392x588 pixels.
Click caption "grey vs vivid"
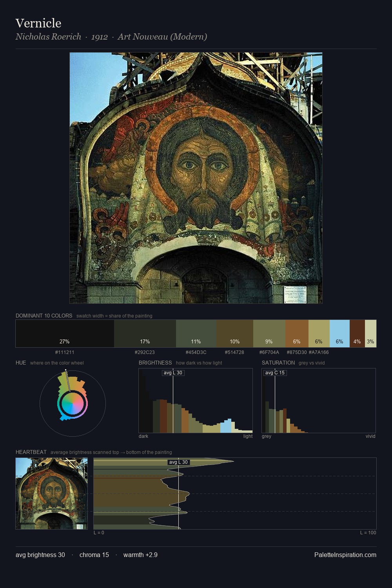tap(312, 363)
